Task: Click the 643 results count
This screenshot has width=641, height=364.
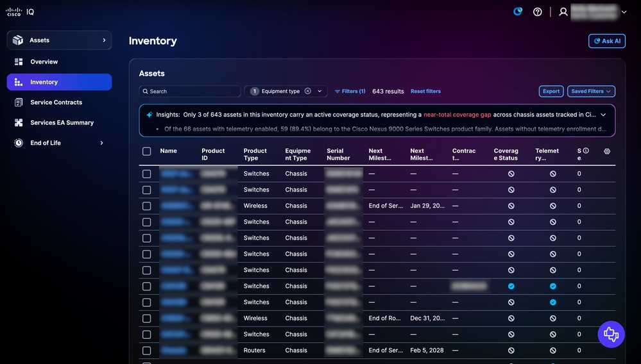Action: coord(388,92)
